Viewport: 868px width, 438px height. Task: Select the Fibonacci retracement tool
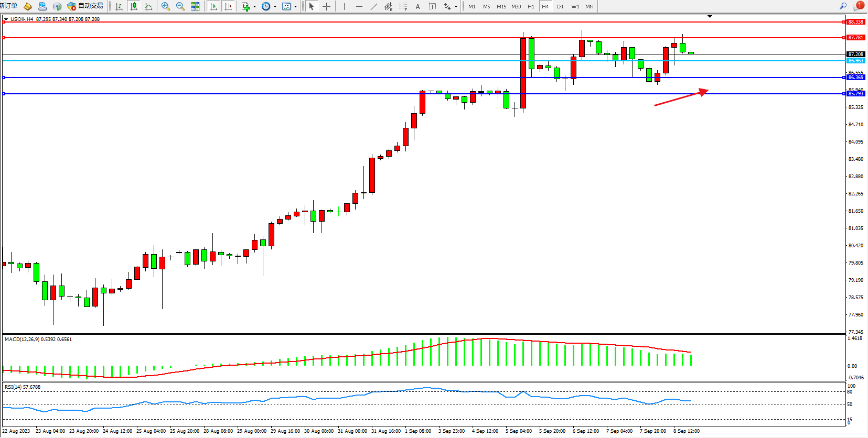click(403, 6)
